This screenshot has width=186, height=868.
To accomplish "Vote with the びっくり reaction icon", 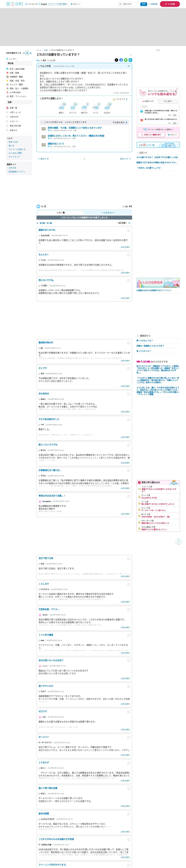I will (x=73, y=108).
